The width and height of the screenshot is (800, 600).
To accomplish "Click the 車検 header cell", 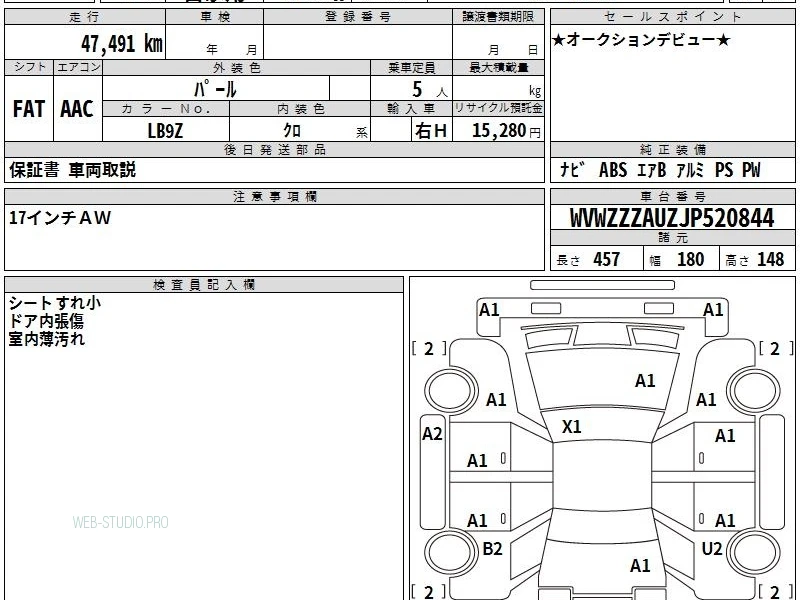I will [215, 17].
